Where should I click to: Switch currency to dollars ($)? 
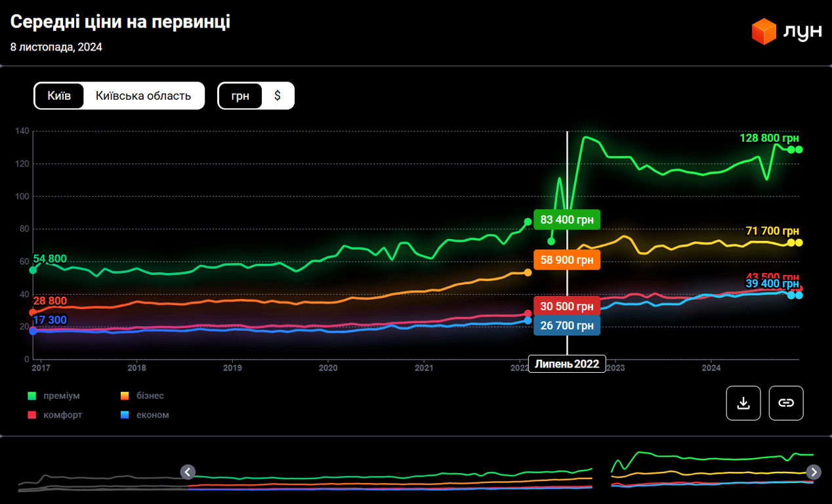pyautogui.click(x=278, y=96)
